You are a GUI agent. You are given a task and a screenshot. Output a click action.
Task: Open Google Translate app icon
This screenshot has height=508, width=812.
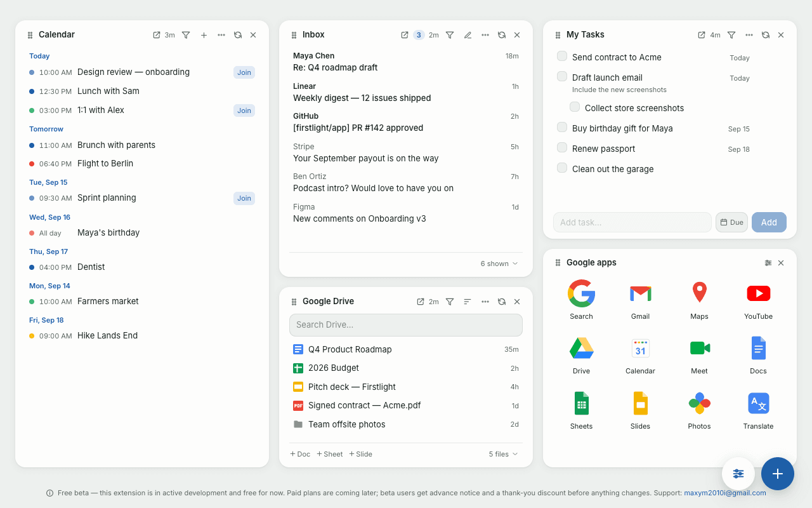pos(758,410)
